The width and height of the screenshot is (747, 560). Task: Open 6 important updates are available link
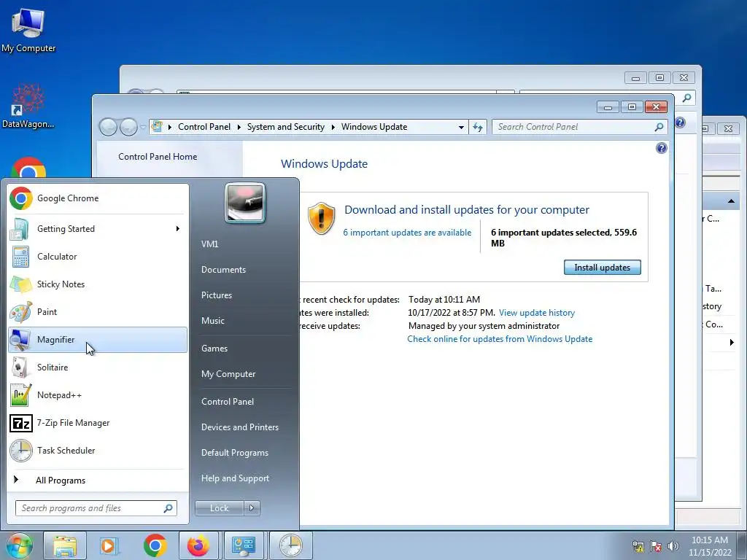pos(407,233)
